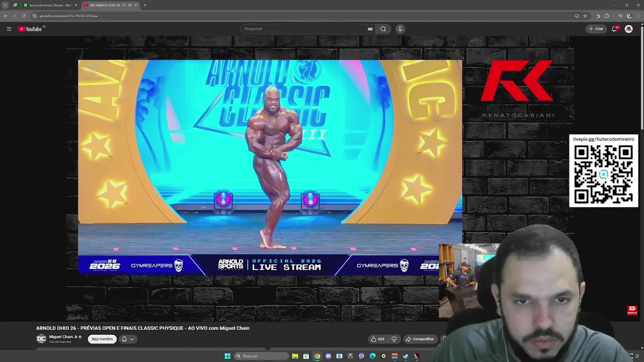The width and height of the screenshot is (644, 362).
Task: Go forward in browser history
Action: point(15,16)
